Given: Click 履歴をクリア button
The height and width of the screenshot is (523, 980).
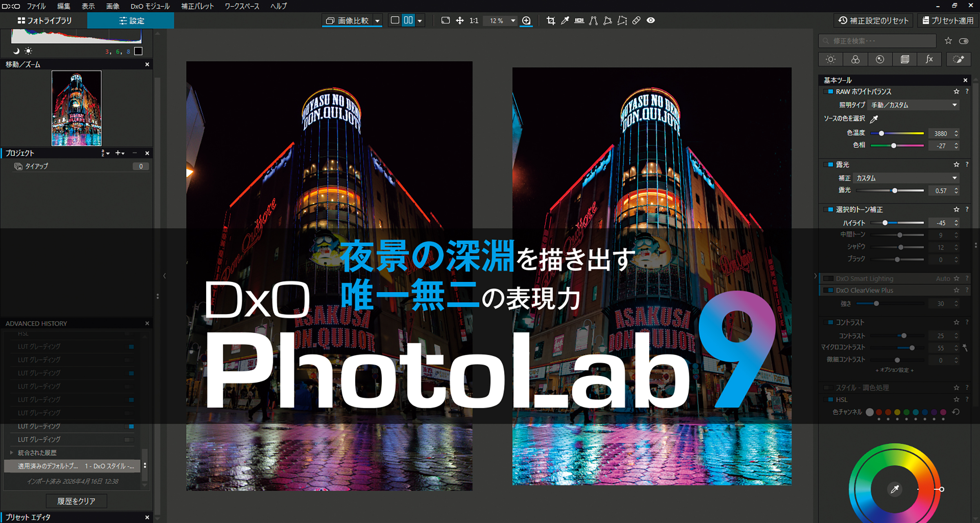Looking at the screenshot, I should [76, 501].
